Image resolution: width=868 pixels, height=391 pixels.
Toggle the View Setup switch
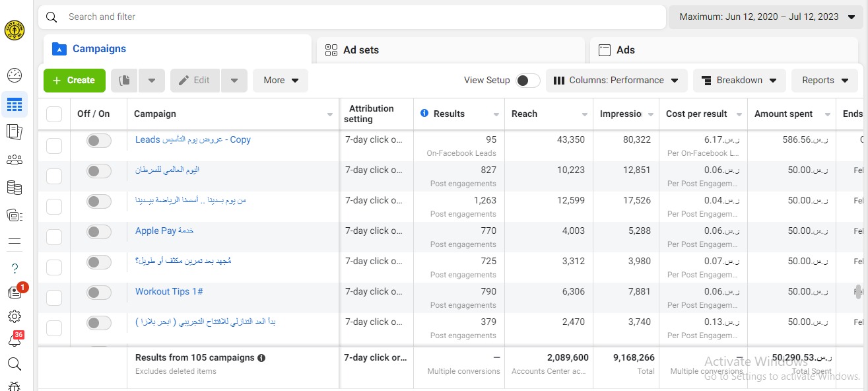point(527,81)
